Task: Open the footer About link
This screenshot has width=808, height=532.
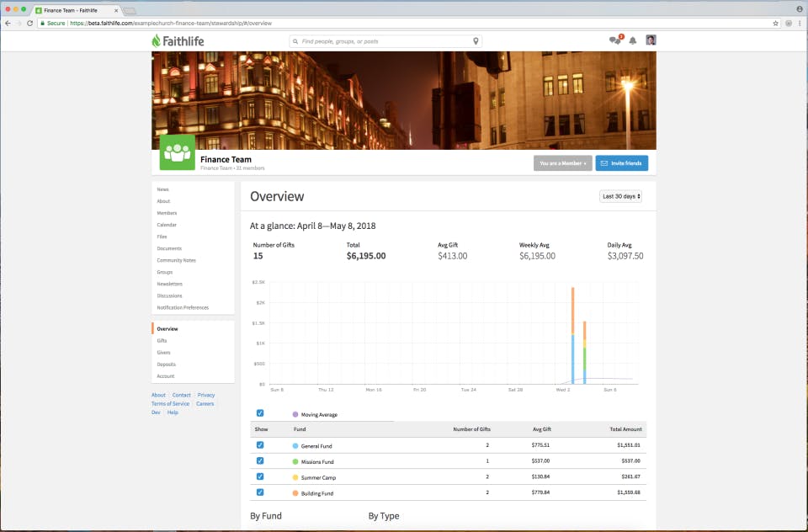Action: (x=158, y=396)
